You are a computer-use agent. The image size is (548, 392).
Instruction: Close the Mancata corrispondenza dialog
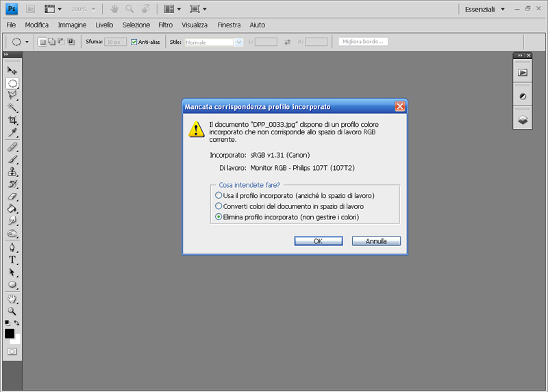click(x=400, y=106)
